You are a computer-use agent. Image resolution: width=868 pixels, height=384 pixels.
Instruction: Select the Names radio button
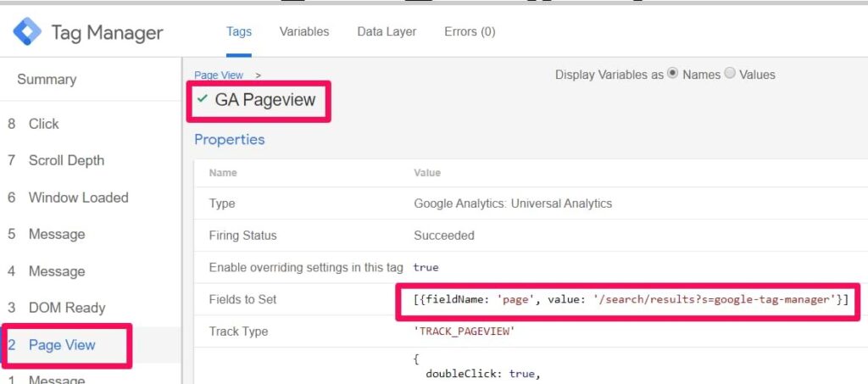(x=673, y=74)
